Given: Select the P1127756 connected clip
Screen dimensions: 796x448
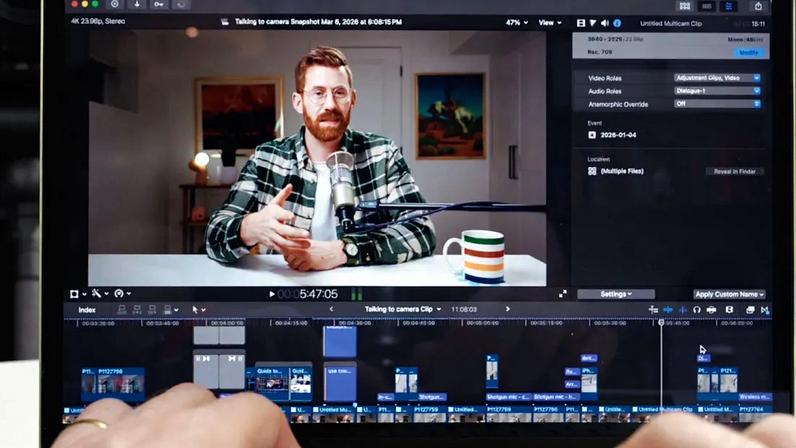Looking at the screenshot, I should click(x=120, y=383).
